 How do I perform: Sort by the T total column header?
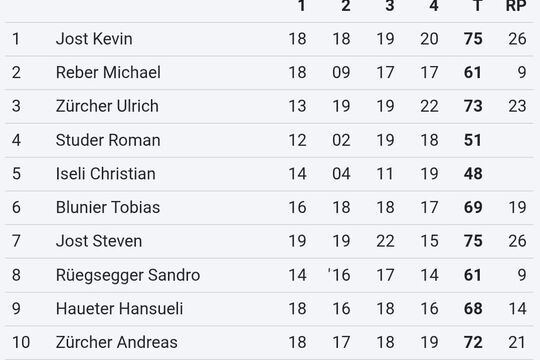click(x=477, y=6)
